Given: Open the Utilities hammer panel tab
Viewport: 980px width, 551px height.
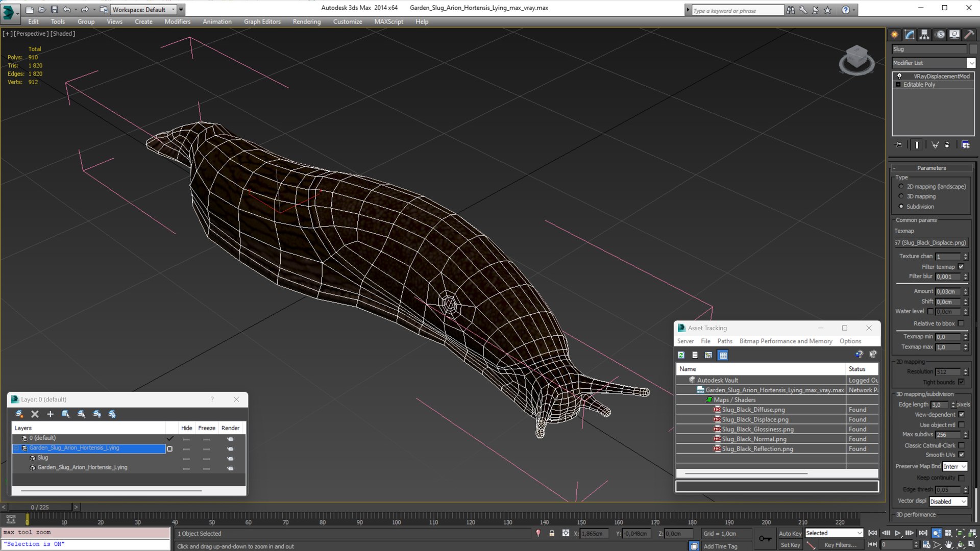Looking at the screenshot, I should [x=969, y=34].
